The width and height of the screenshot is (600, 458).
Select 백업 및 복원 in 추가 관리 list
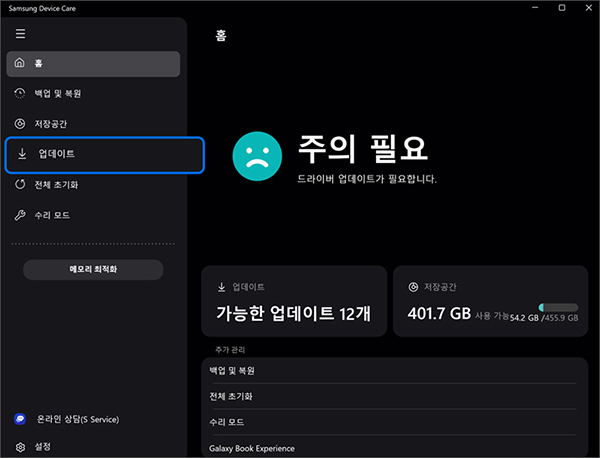pos(394,370)
